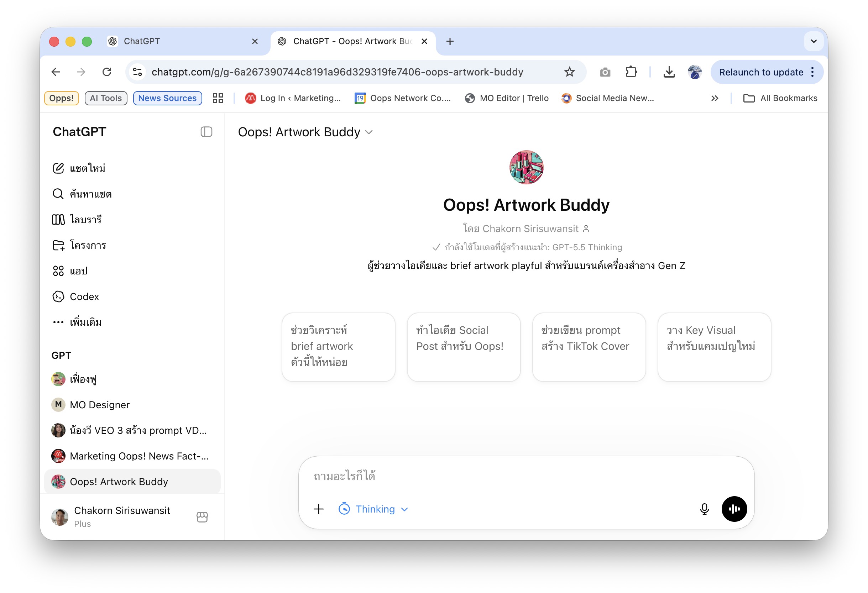Open the เฟื่องฟู GPT
The height and width of the screenshot is (593, 868).
coord(132,379)
